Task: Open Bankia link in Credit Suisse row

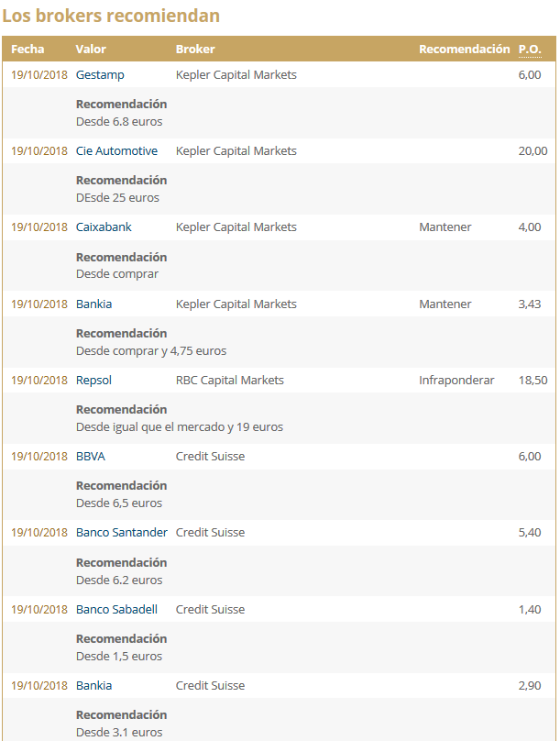Action: pos(93,685)
